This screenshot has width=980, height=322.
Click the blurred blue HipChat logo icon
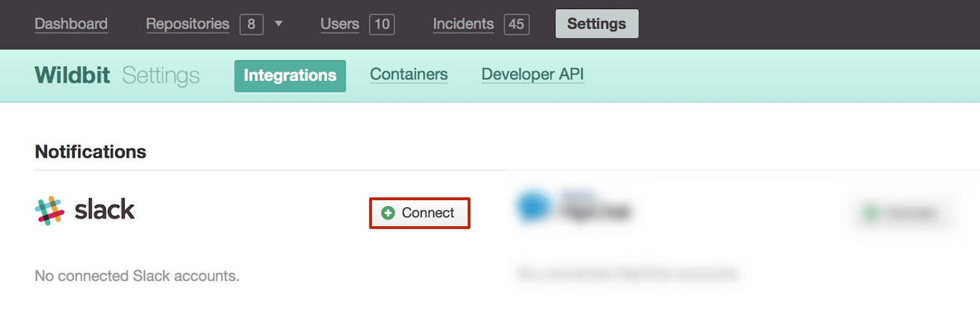(534, 206)
